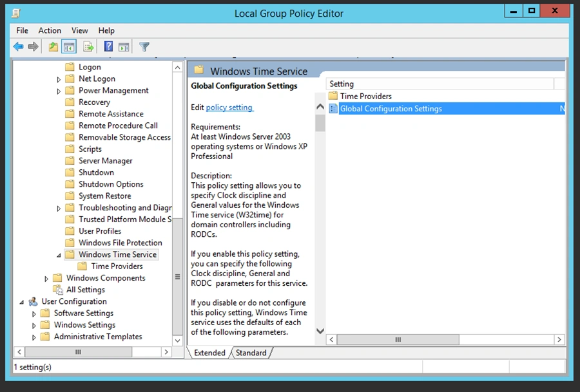Select System Restore folder
580x392 pixels.
click(104, 196)
